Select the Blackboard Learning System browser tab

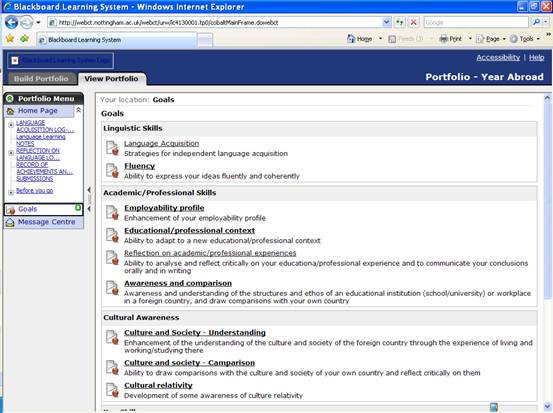coord(117,40)
